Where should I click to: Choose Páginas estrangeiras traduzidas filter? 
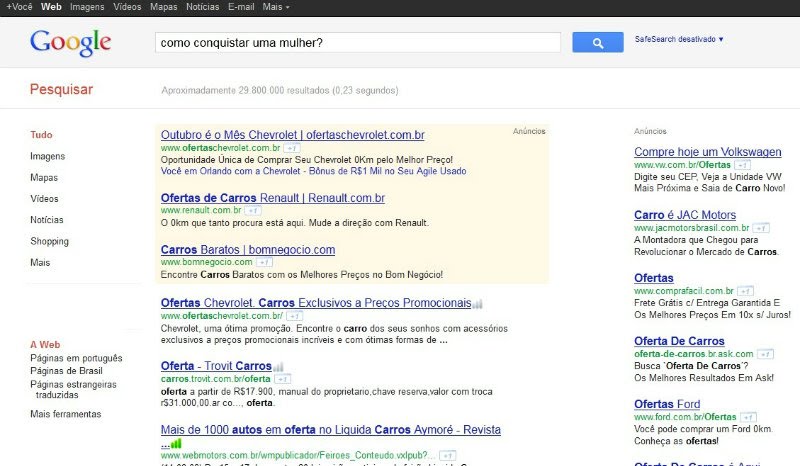[73, 389]
